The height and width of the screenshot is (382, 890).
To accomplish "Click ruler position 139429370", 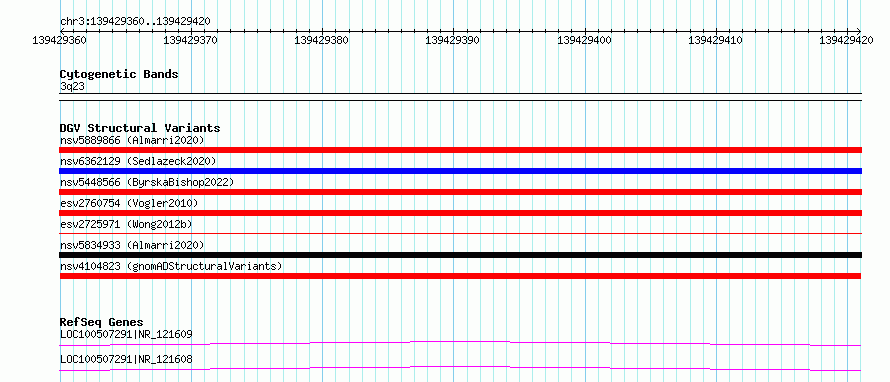I will pos(191,40).
